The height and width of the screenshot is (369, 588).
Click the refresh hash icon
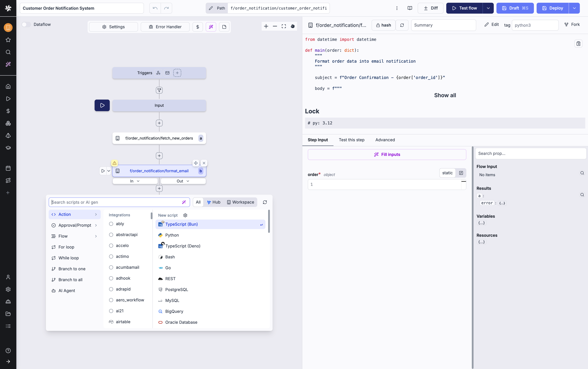pyautogui.click(x=402, y=25)
